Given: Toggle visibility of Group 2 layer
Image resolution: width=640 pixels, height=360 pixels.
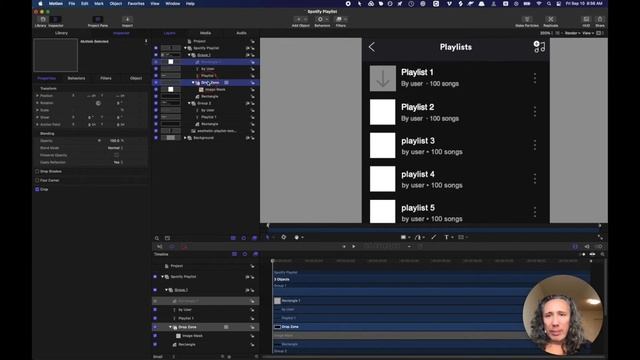Looking at the screenshot, I should click(x=156, y=103).
